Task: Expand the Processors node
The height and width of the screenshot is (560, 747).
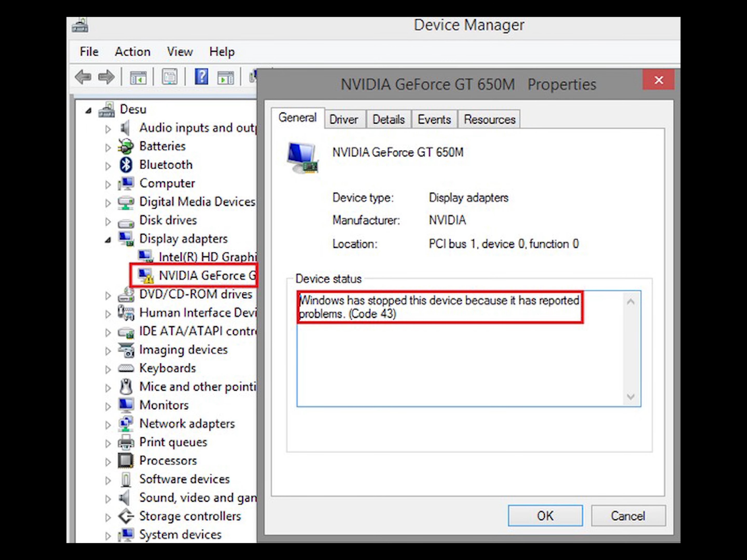Action: [x=108, y=462]
